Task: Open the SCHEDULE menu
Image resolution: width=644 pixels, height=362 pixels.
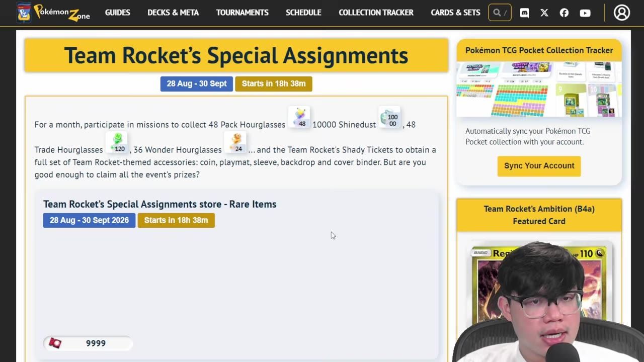Action: [x=303, y=13]
